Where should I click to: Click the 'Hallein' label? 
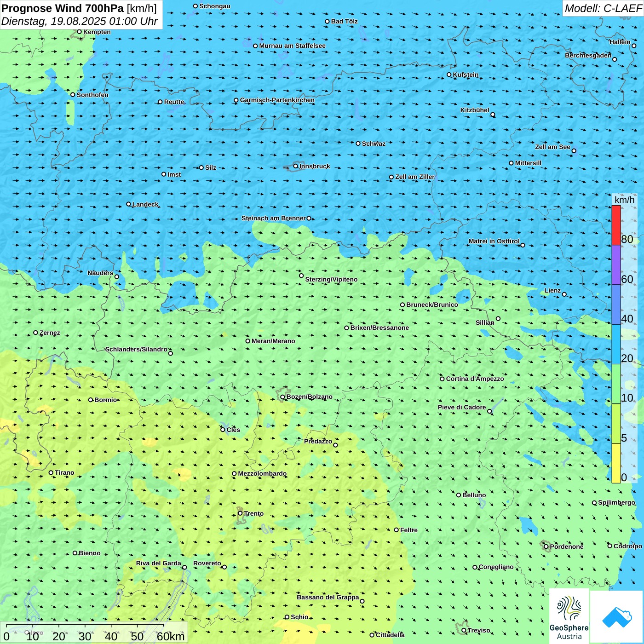click(620, 42)
